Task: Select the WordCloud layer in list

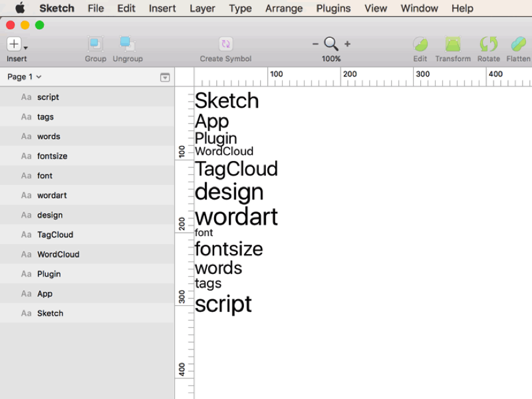Action: (x=87, y=255)
